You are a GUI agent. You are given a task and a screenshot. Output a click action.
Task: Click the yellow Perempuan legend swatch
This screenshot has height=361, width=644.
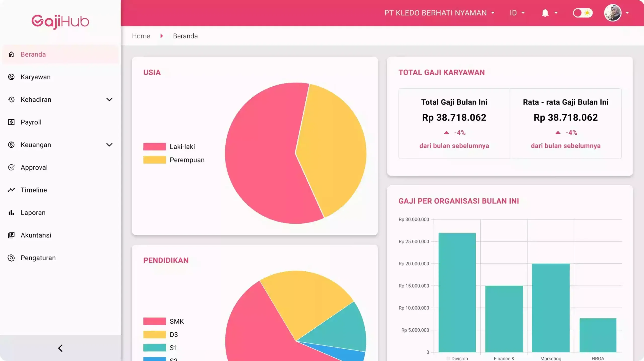point(154,160)
